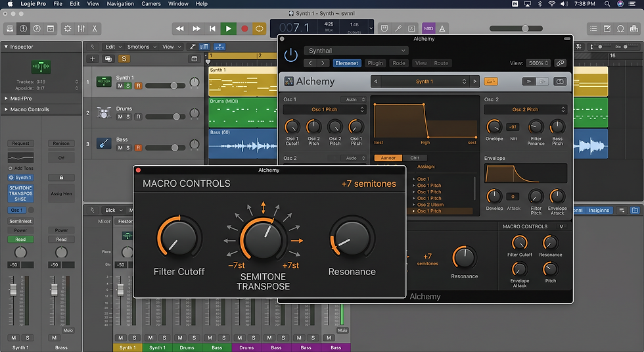Open the Navigation menu
Screen dimensions: 644x352
tap(120, 4)
